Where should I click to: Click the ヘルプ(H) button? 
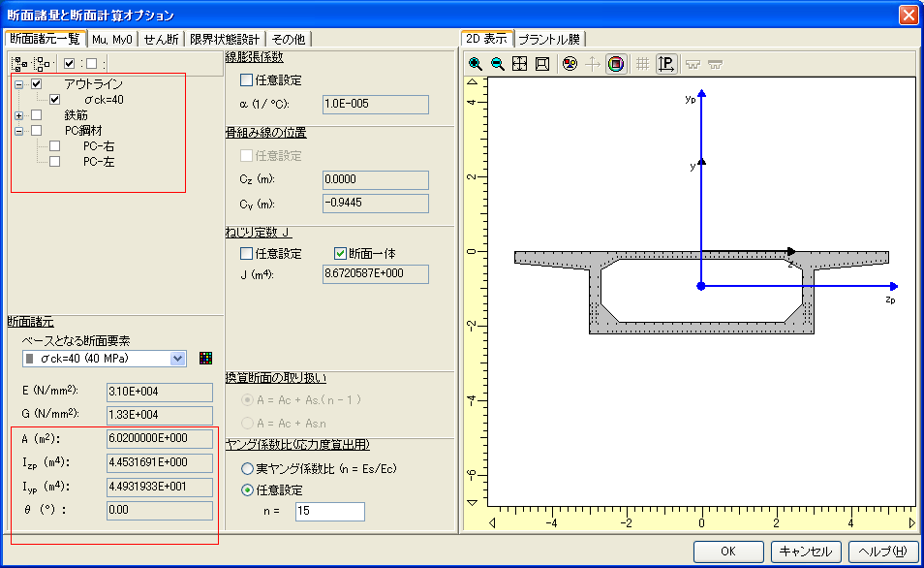point(882,552)
